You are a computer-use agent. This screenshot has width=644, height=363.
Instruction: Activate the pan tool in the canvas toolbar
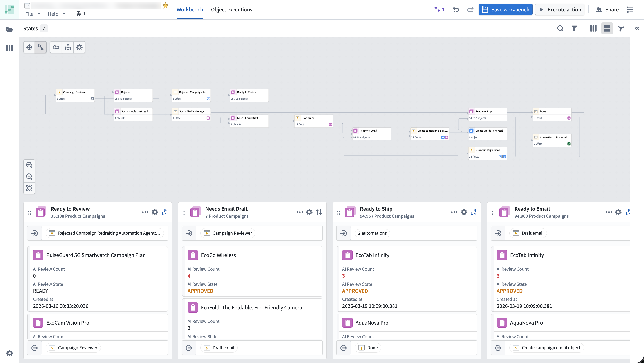pos(29,47)
